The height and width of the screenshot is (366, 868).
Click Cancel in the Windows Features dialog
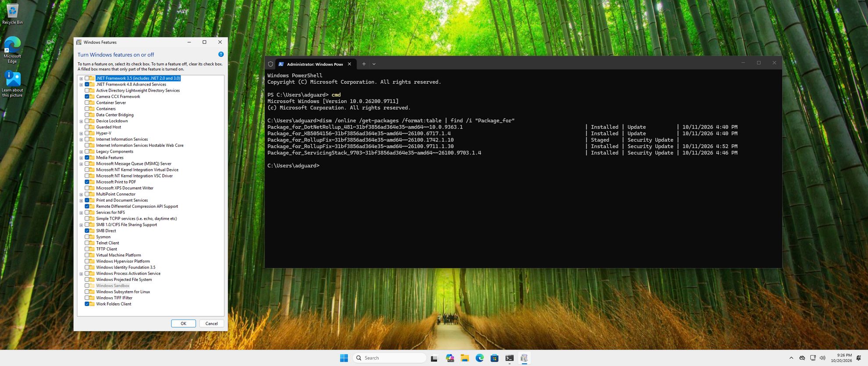(211, 323)
